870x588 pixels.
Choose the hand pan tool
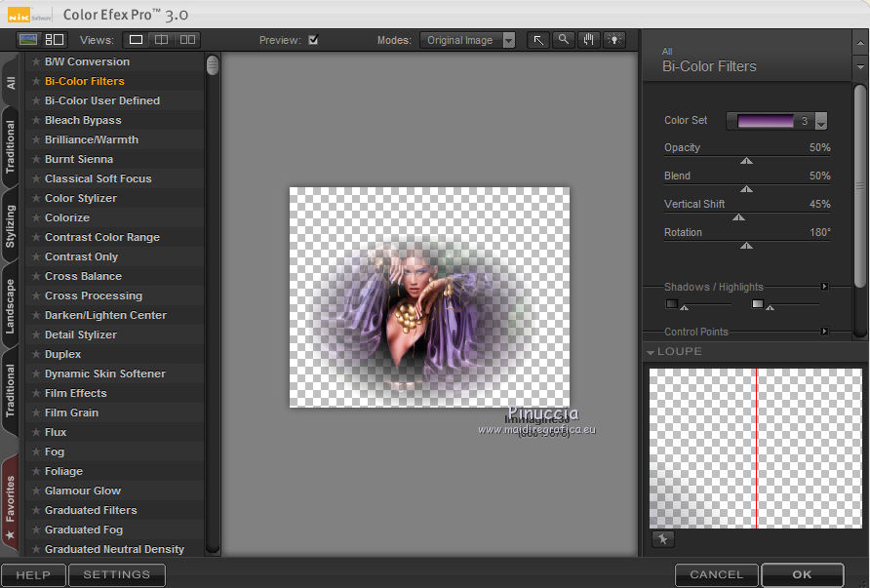(588, 40)
